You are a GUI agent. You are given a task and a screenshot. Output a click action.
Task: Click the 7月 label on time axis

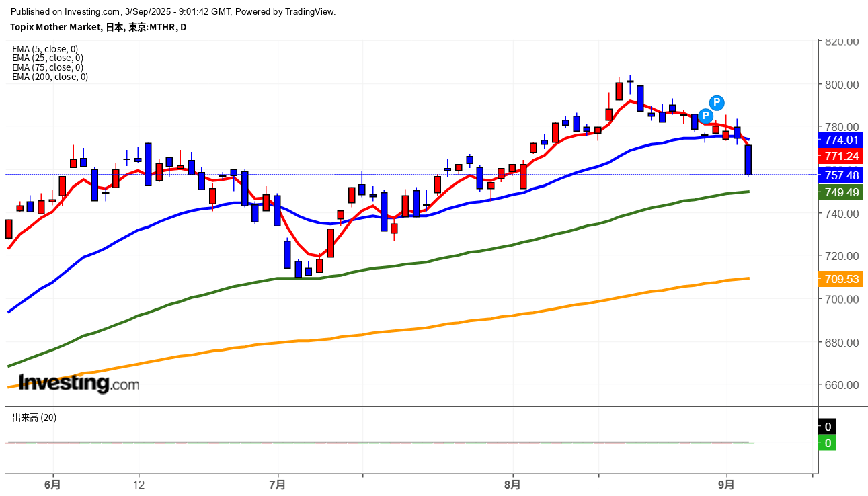(277, 484)
